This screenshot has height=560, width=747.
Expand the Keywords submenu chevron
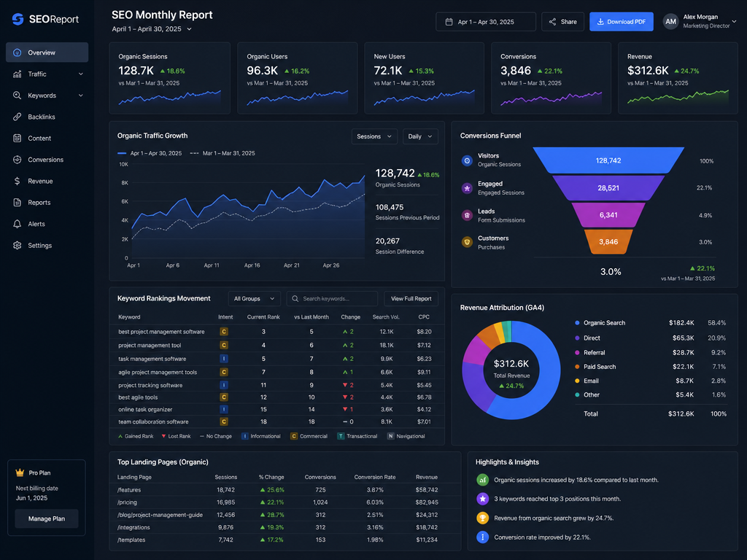point(80,96)
